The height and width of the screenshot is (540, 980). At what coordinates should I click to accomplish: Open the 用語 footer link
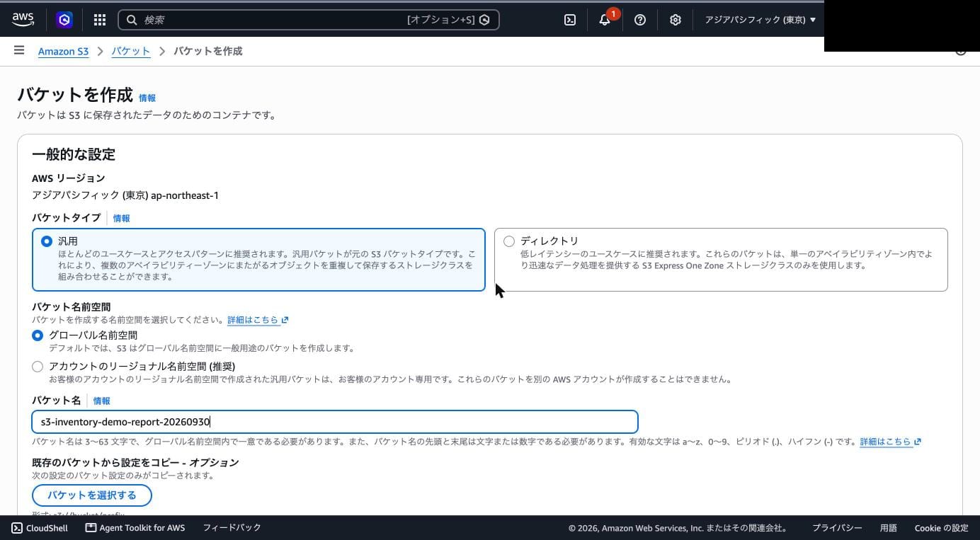[x=889, y=528]
